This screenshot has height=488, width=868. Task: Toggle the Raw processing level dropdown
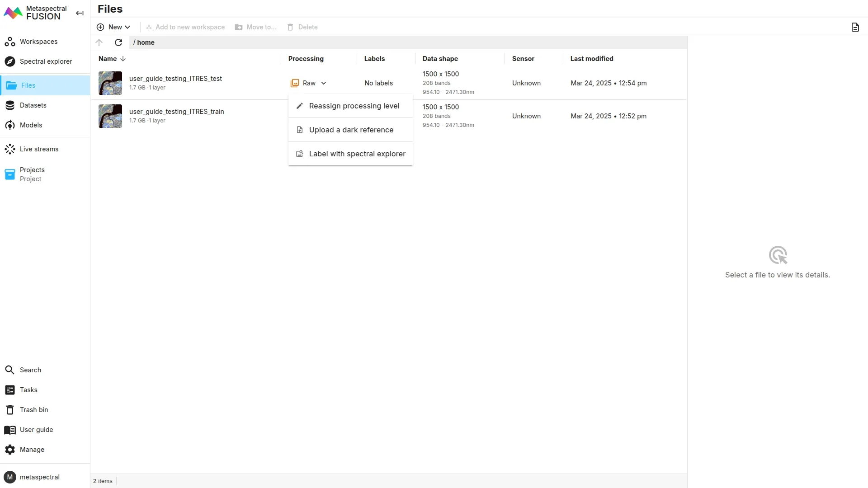click(x=309, y=83)
